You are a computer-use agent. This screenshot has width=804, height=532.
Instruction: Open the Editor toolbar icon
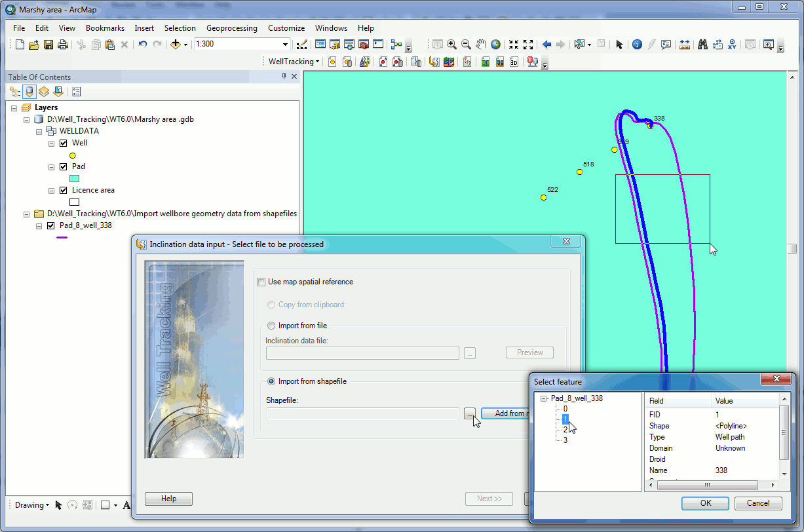tap(302, 45)
